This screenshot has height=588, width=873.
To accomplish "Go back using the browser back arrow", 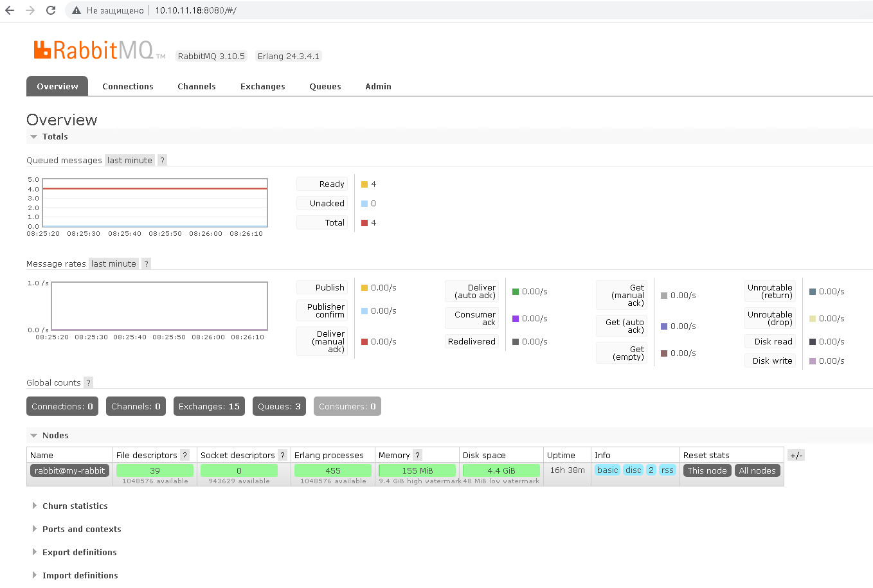I will point(10,10).
